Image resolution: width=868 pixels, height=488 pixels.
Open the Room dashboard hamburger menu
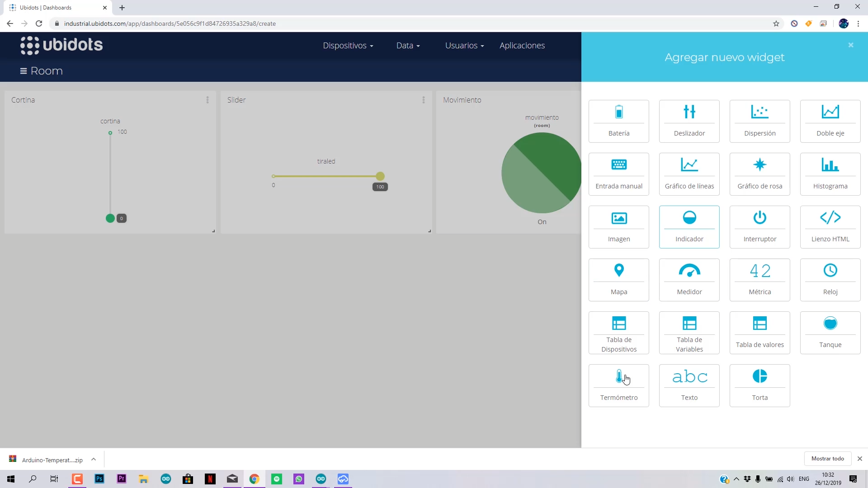(x=24, y=71)
